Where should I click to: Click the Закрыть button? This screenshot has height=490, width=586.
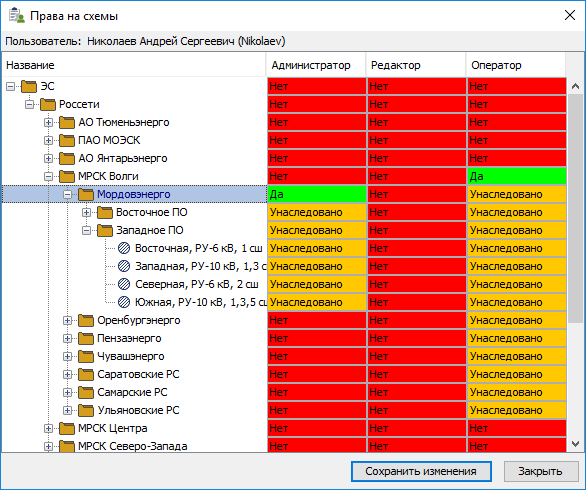point(540,471)
